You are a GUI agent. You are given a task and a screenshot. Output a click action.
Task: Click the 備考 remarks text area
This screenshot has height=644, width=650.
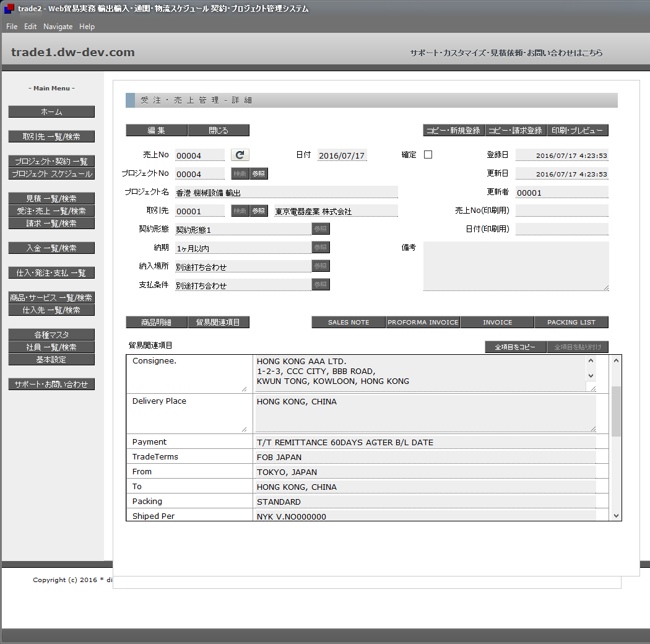click(x=516, y=266)
